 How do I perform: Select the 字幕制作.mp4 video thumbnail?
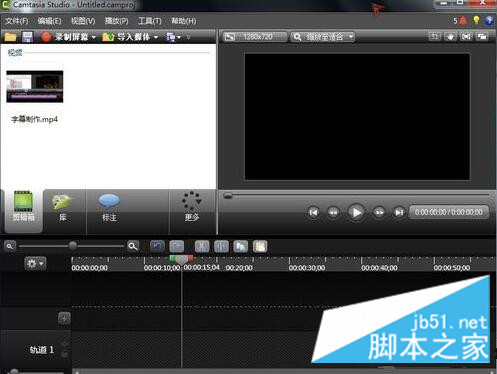[35, 86]
